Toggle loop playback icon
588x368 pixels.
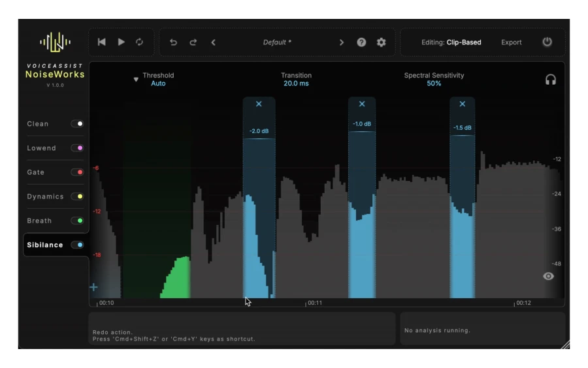(140, 42)
